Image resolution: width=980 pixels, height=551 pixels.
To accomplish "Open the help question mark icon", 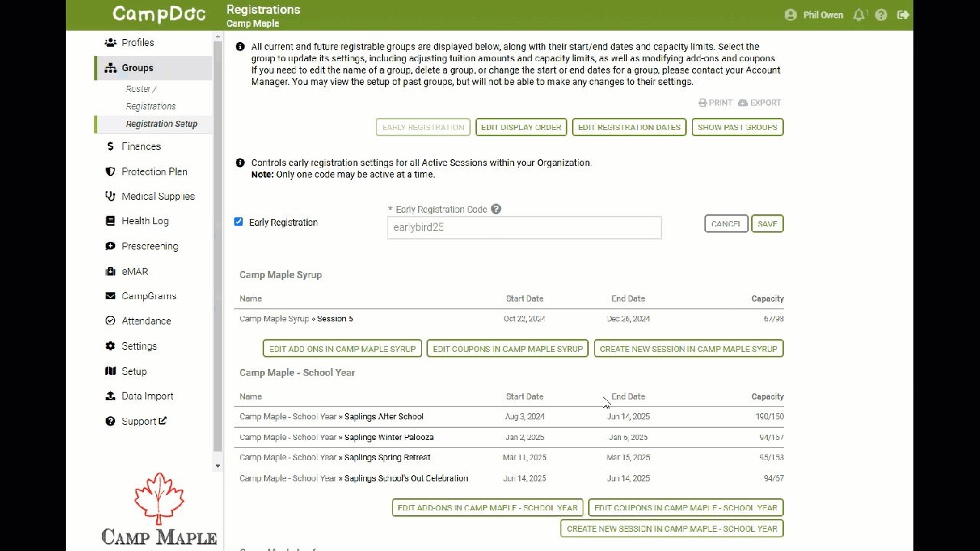I will click(x=880, y=14).
